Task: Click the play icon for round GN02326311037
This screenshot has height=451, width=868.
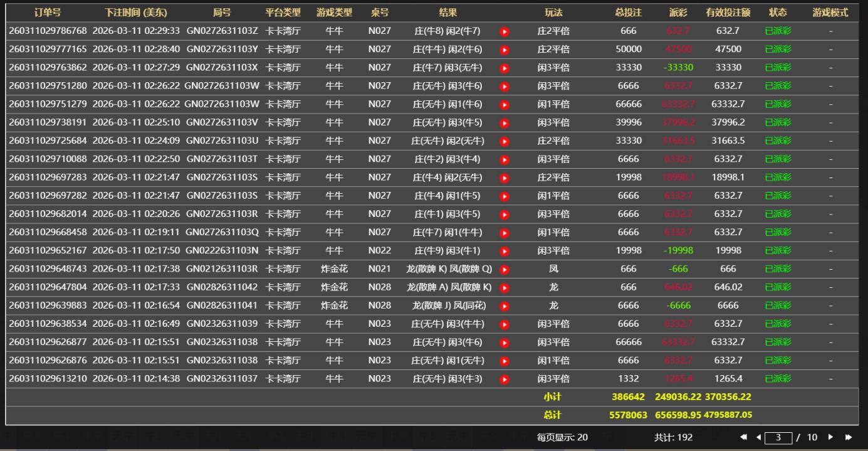Action: coord(505,379)
